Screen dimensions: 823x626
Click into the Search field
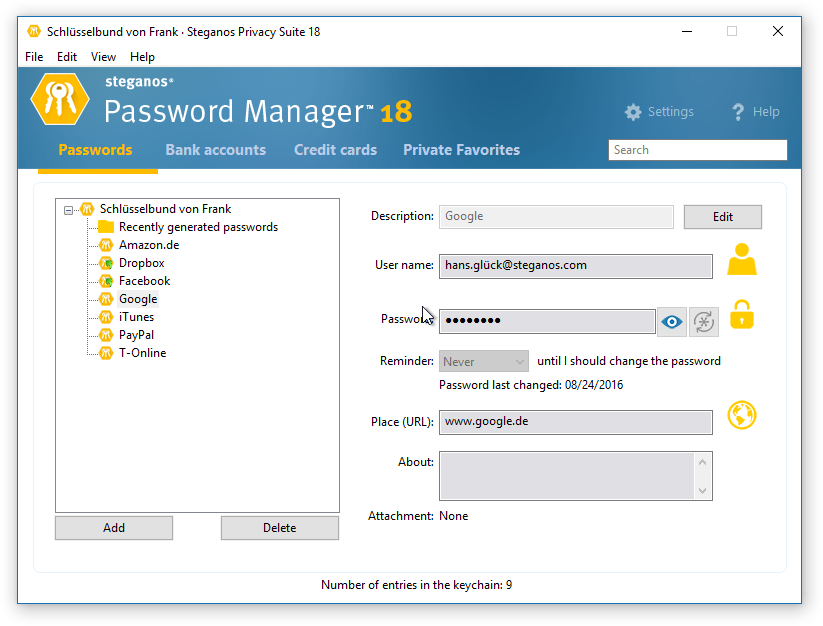coord(697,150)
